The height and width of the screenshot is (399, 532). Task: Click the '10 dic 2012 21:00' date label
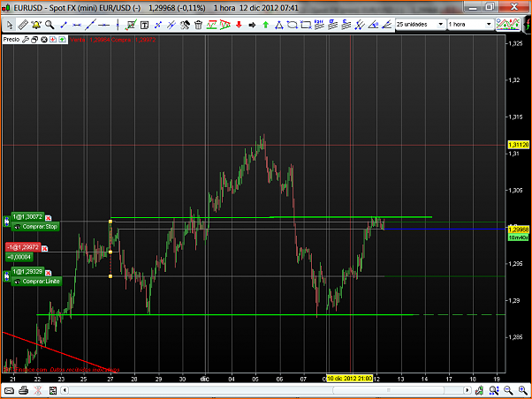coord(349,379)
